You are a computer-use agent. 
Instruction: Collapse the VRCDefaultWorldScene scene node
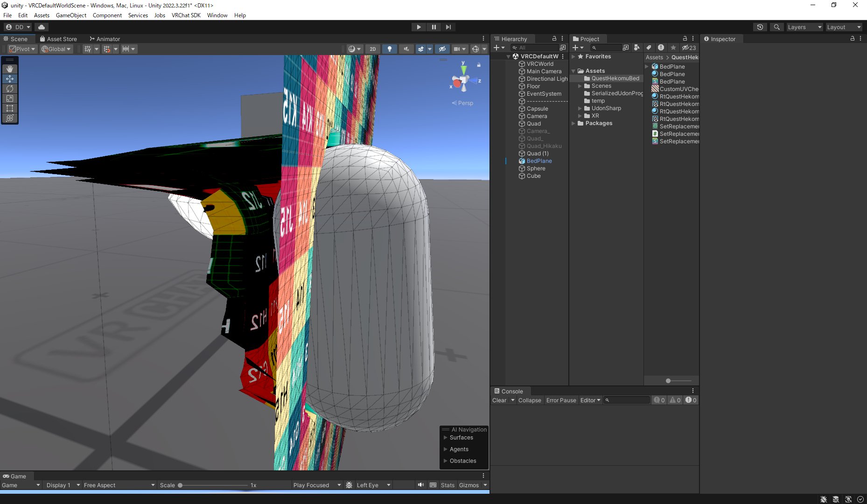(x=509, y=56)
